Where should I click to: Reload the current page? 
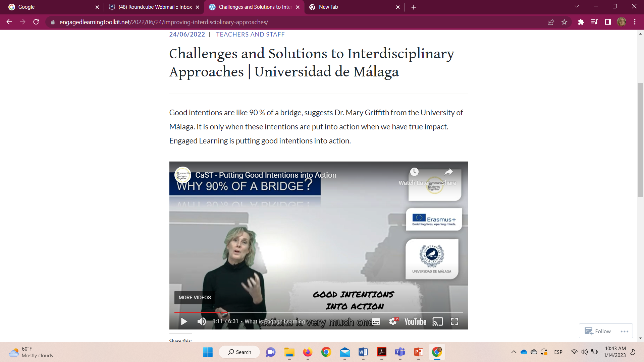tap(36, 22)
